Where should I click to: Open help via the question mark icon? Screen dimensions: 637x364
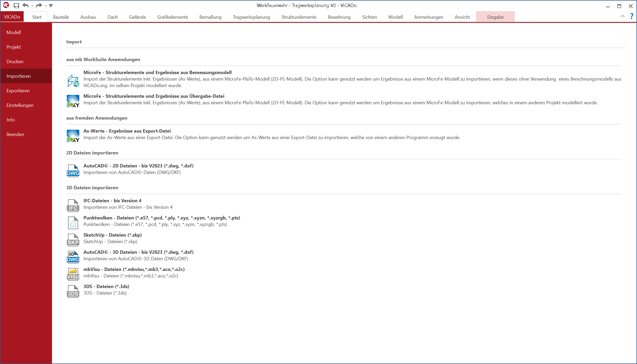pyautogui.click(x=632, y=16)
